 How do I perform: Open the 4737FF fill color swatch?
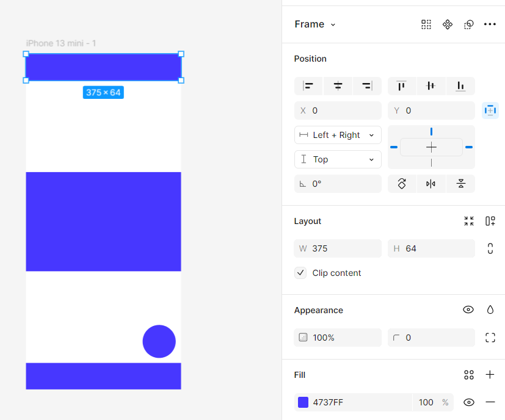[x=303, y=402]
